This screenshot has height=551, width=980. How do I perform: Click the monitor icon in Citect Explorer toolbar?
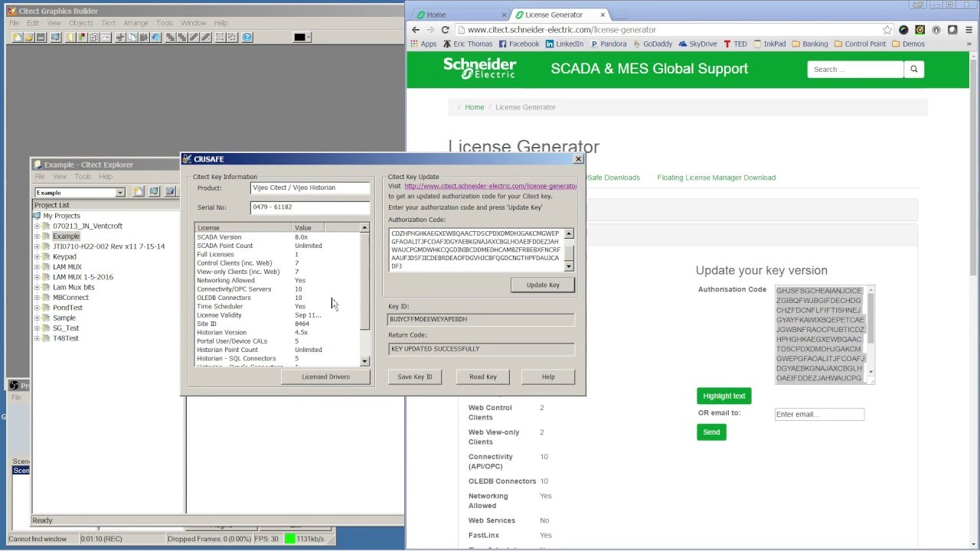click(154, 191)
